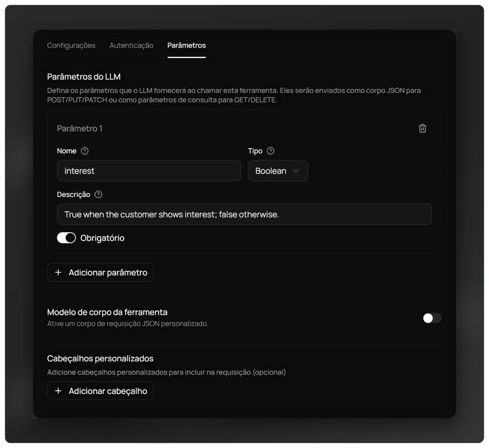Toggle the Obrigatório switch off
489x448 pixels.
point(66,238)
